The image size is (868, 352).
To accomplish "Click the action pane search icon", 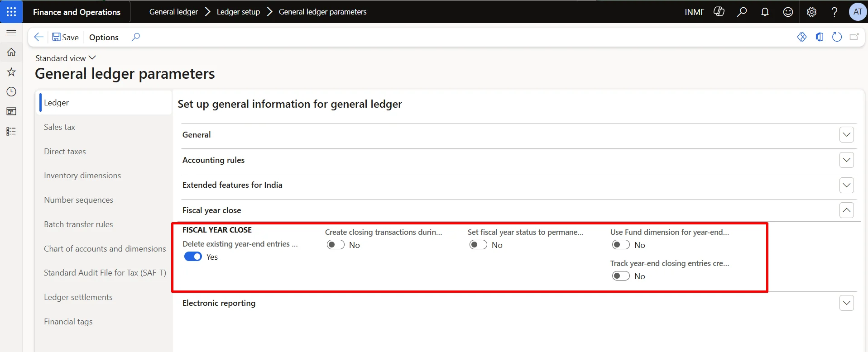I will tap(135, 37).
